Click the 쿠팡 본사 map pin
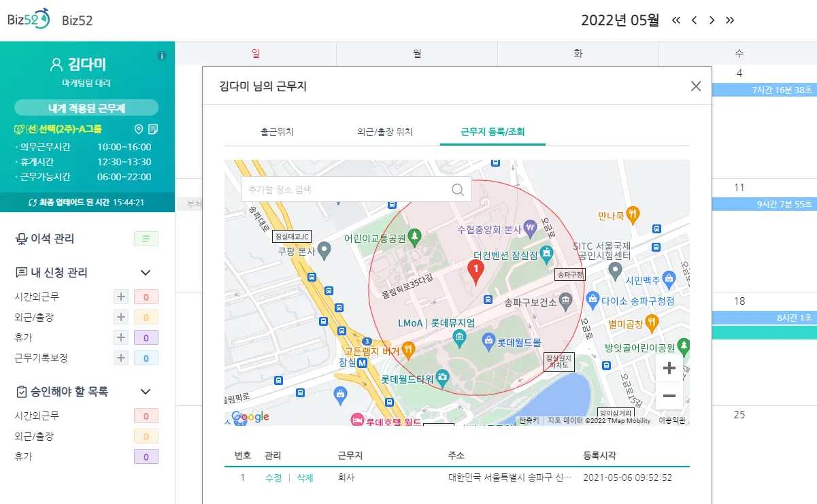817x504 pixels. click(x=324, y=250)
